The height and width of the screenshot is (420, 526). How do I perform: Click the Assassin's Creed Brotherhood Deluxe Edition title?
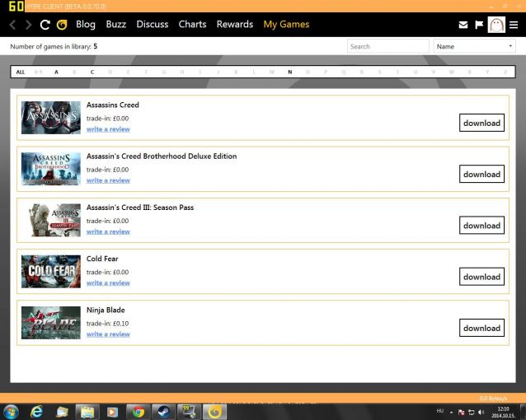pyautogui.click(x=162, y=156)
